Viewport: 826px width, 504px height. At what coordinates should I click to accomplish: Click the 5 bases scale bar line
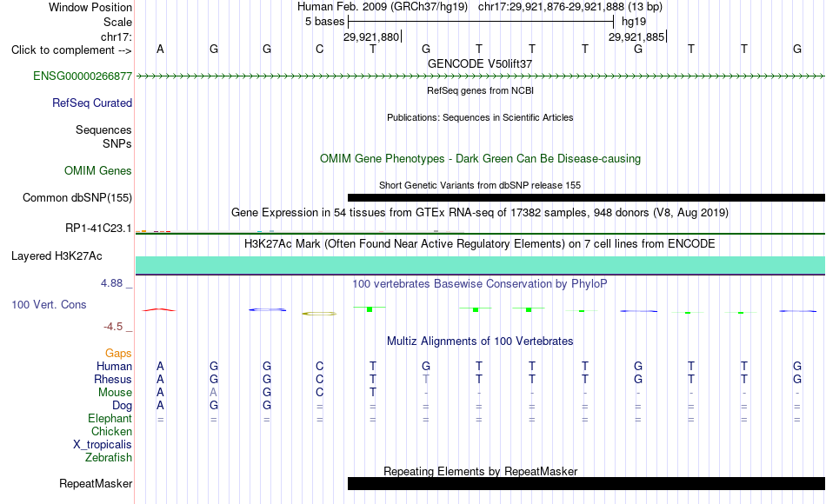pyautogui.click(x=481, y=22)
